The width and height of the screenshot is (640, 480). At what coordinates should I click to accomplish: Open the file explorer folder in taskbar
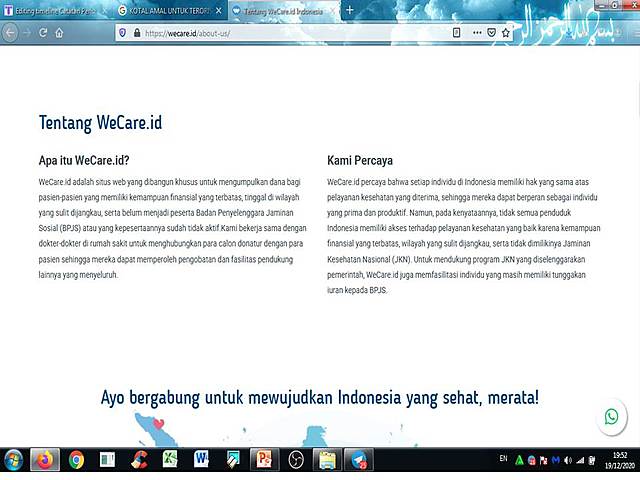click(327, 460)
